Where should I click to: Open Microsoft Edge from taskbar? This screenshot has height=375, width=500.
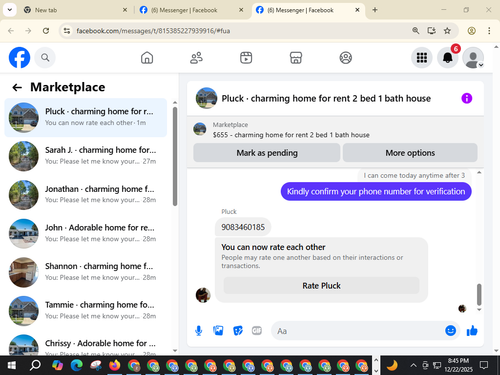[77, 366]
